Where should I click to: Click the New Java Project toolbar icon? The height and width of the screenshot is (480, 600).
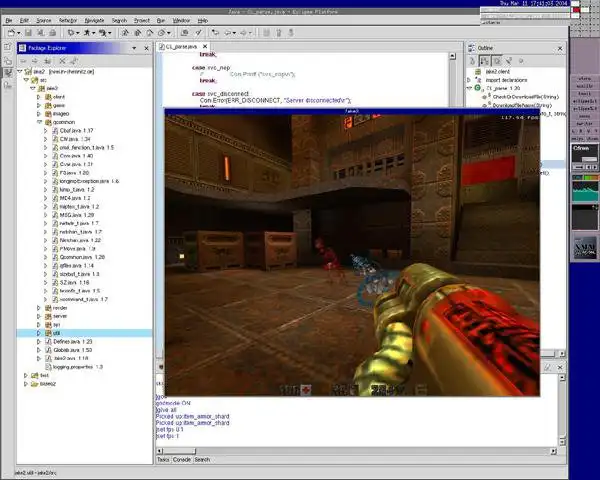point(125,33)
